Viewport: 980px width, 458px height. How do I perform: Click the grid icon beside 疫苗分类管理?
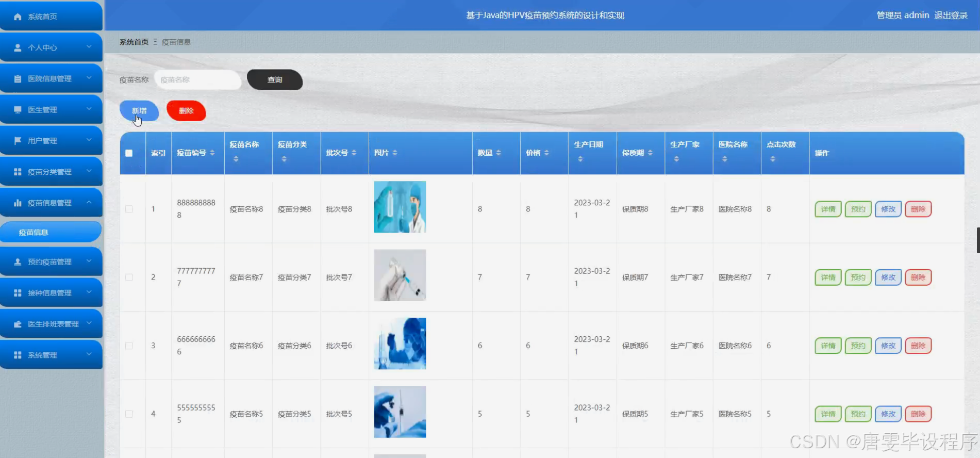click(x=18, y=172)
